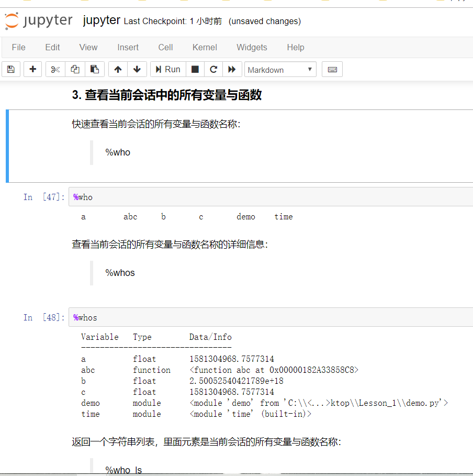This screenshot has height=476, width=473.
Task: Cut selected cells with scissors icon
Action: (x=55, y=69)
